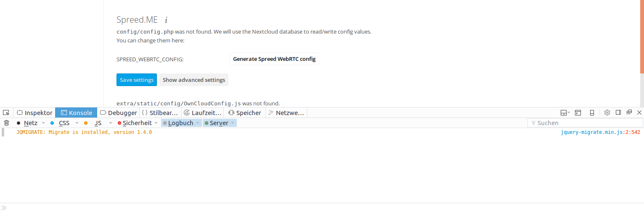Switch to the Debugger tab
Viewport: 644px width, 212px height.
pyautogui.click(x=118, y=113)
